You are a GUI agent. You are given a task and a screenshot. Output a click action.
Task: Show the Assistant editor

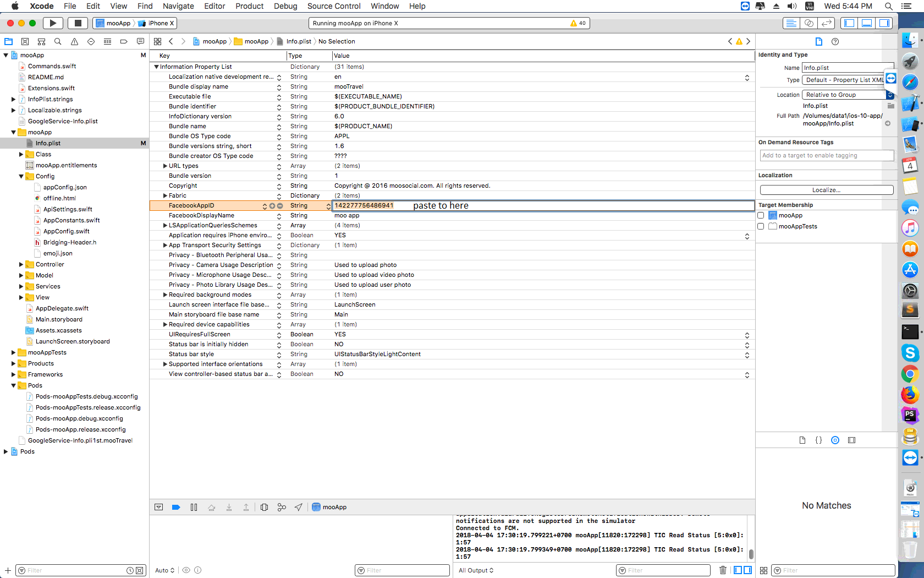coord(809,23)
